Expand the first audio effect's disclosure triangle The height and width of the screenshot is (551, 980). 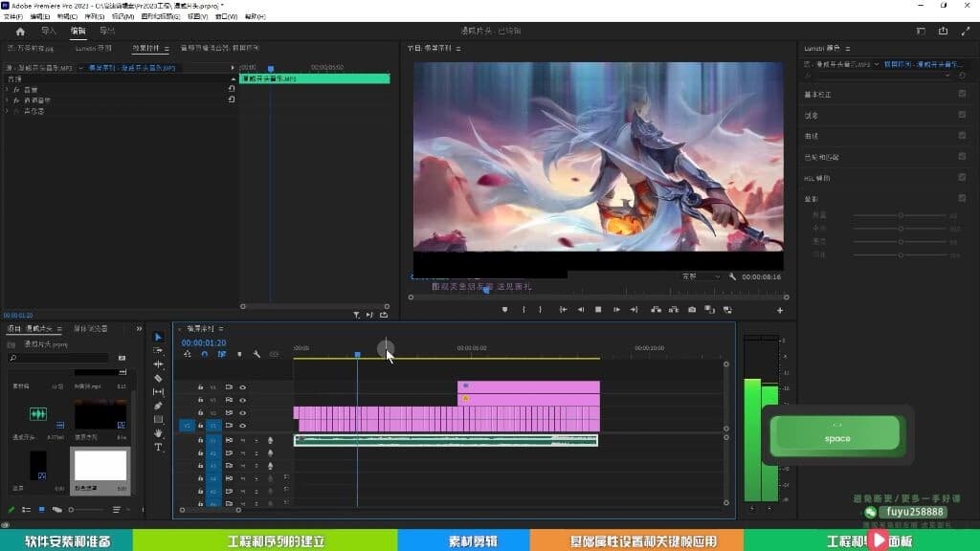[7, 89]
